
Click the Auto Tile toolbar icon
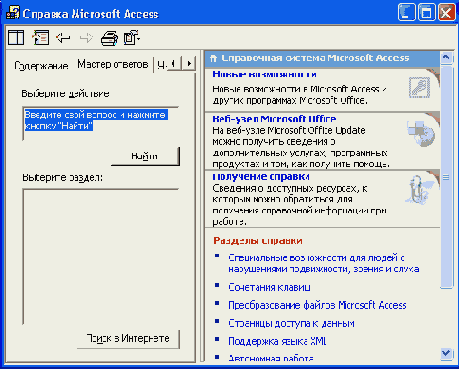click(16, 37)
